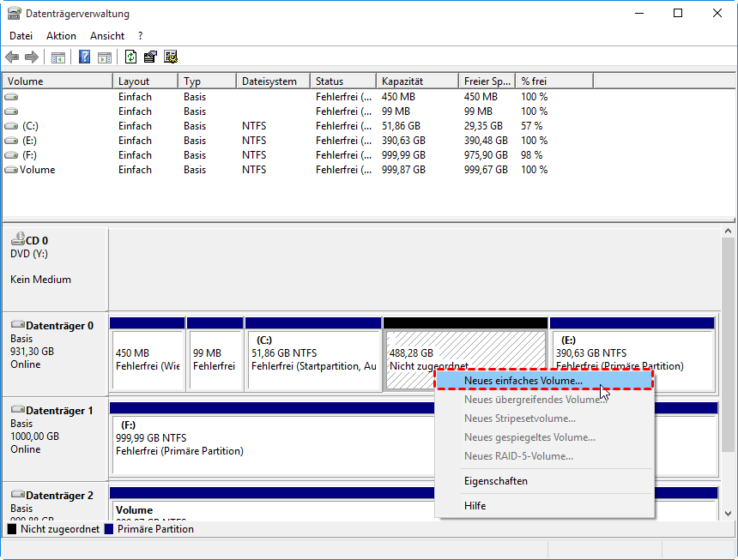Sort by the Freier Sp... column header
This screenshot has height=560, width=738.
(487, 81)
